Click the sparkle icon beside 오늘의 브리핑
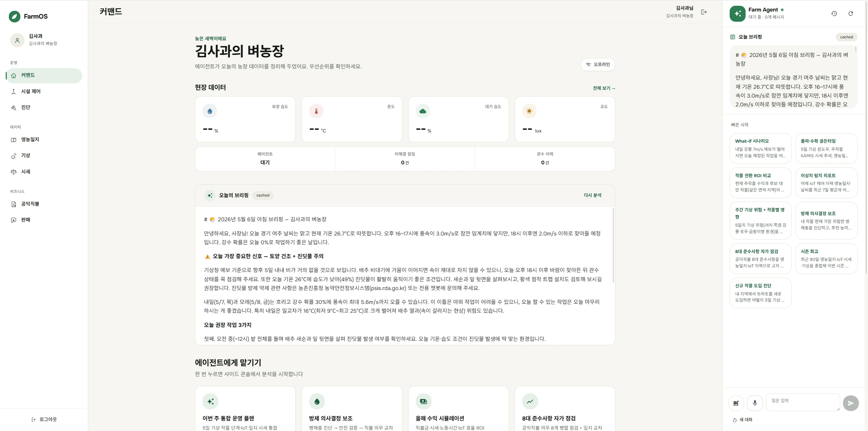868x431 pixels. pyautogui.click(x=210, y=196)
